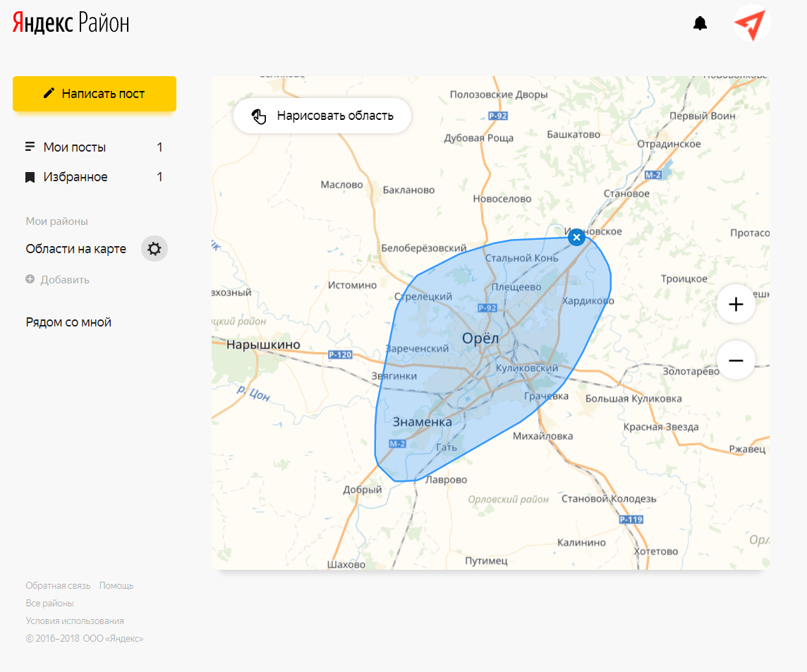Click Р-120 road shield on map
Viewport: 807px width, 672px height.
pyautogui.click(x=340, y=355)
